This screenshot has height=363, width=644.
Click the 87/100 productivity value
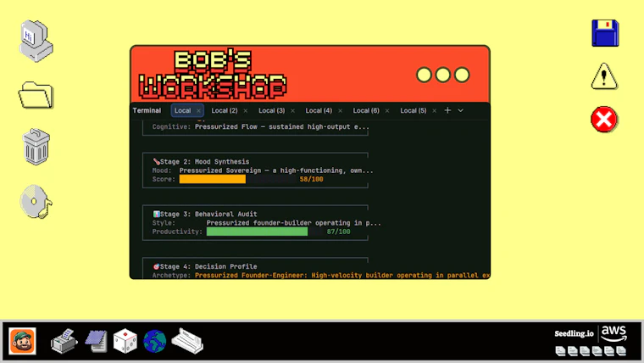[x=338, y=232]
